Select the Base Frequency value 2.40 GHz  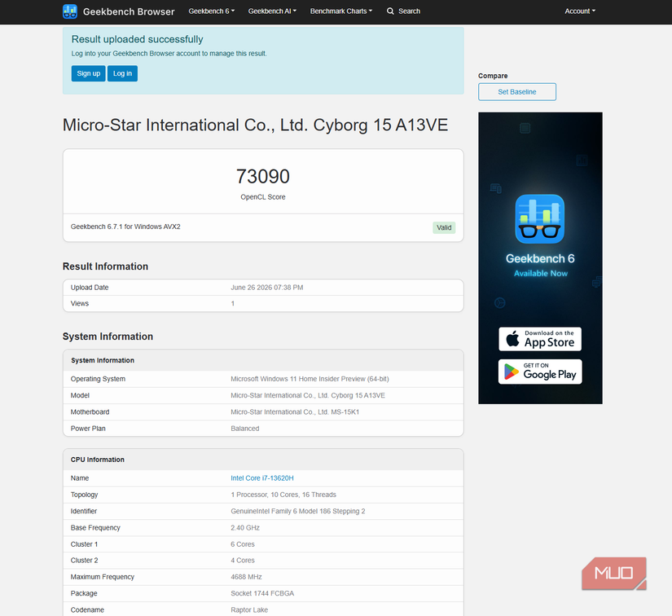[x=245, y=528]
